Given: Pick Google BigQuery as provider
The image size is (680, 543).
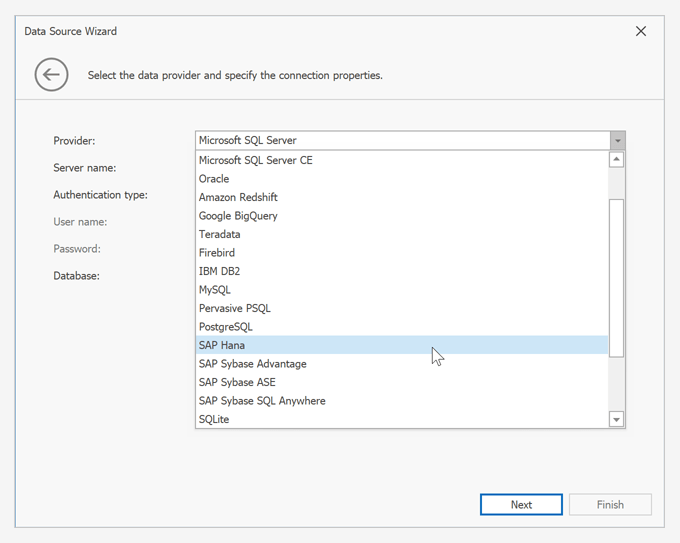Looking at the screenshot, I should [x=238, y=216].
